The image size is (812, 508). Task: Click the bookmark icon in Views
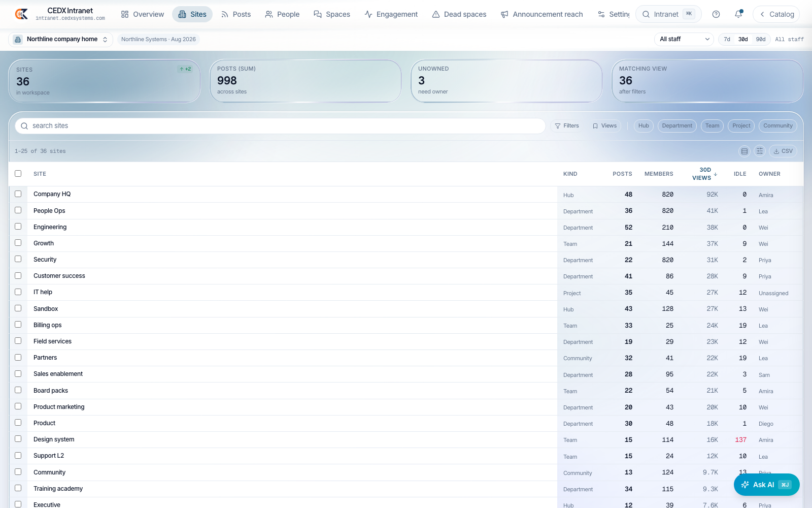click(595, 126)
